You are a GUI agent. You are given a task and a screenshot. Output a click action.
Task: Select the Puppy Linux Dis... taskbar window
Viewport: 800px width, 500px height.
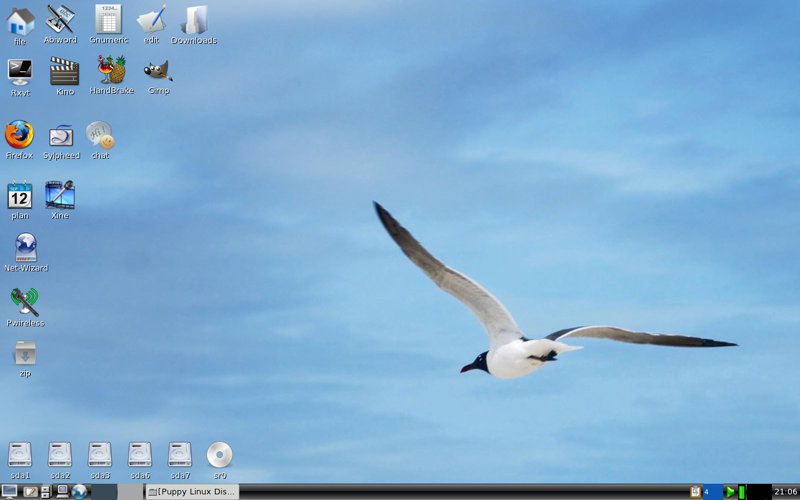[192, 492]
